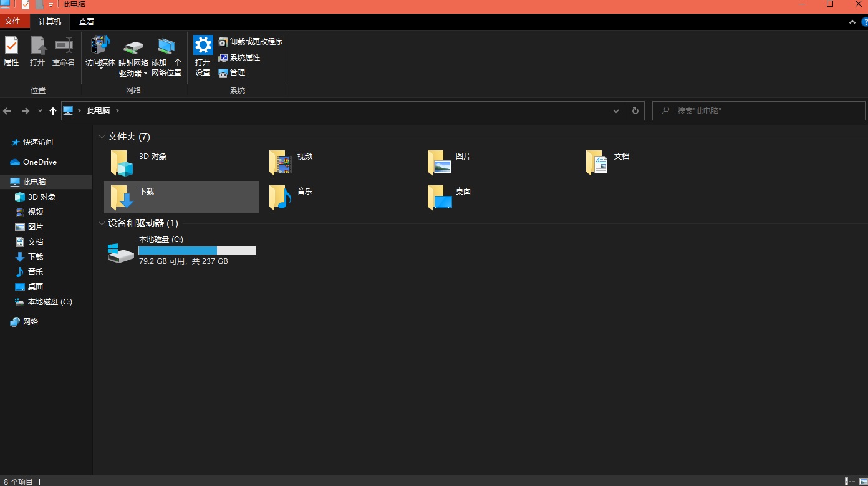The width and height of the screenshot is (868, 486).
Task: Click the C: drive usage bar
Action: coord(197,250)
